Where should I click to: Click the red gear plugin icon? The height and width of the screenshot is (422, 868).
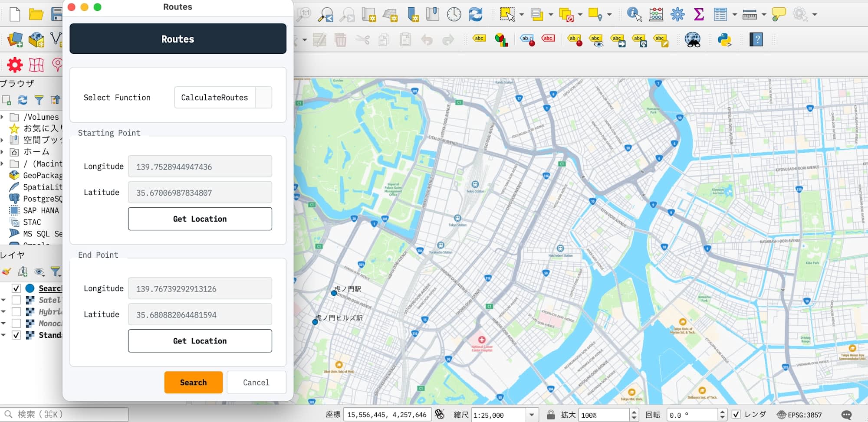coord(15,65)
